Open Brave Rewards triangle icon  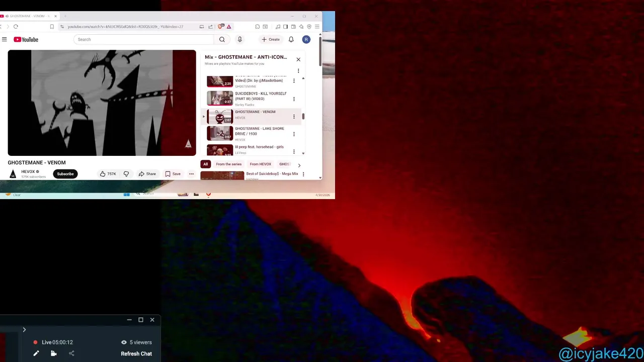point(228,27)
